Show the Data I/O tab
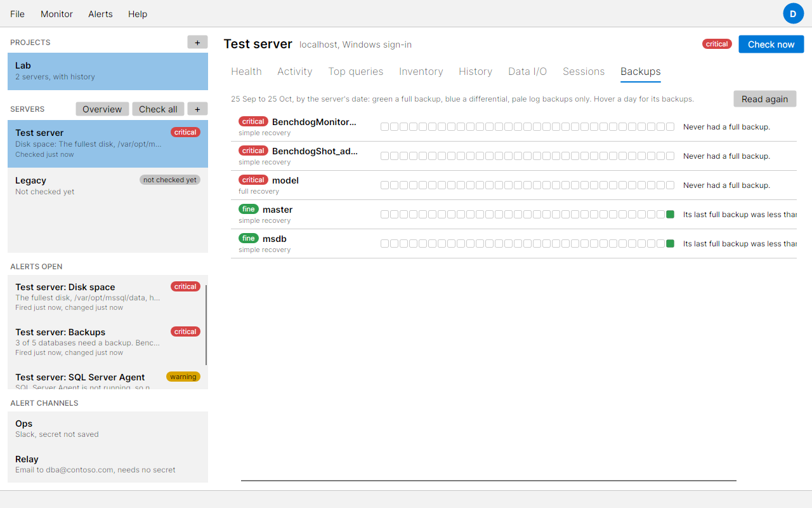 pyautogui.click(x=528, y=72)
